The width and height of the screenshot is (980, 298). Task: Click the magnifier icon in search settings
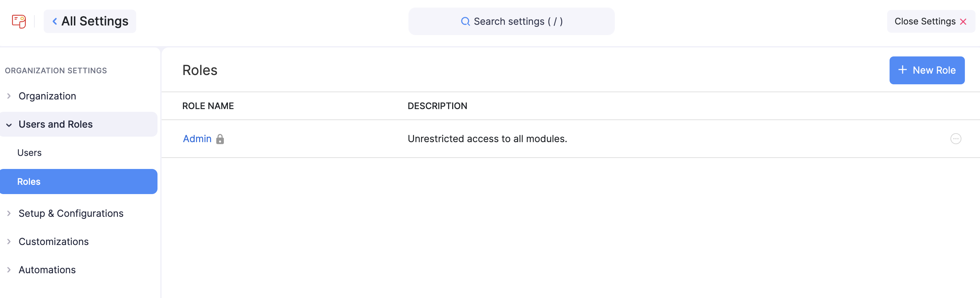point(465,21)
